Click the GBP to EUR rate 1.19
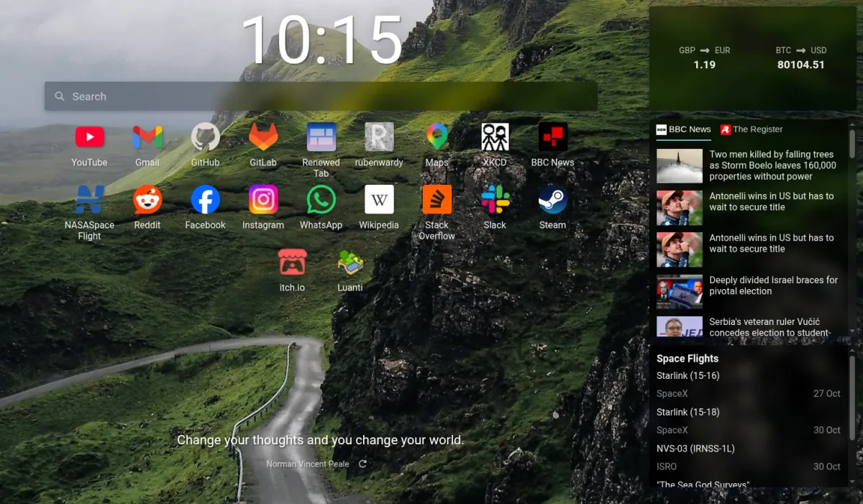 (x=705, y=65)
